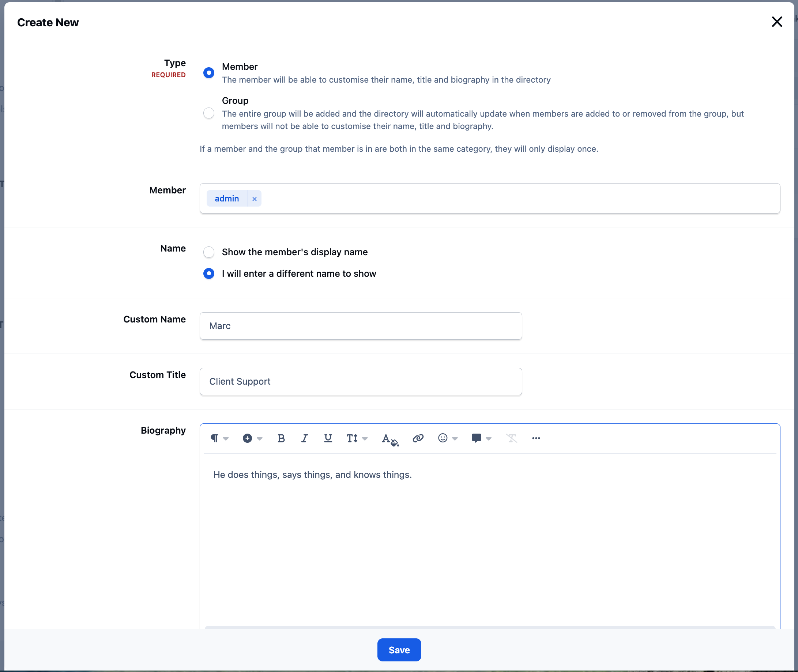The width and height of the screenshot is (798, 672).
Task: Toggle italic formatting in the Biography editor
Action: [x=305, y=438]
